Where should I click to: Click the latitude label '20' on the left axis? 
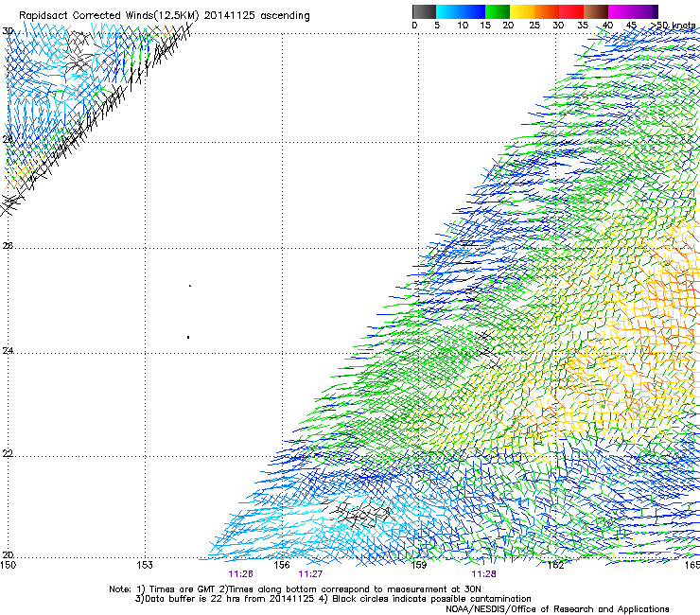(8, 555)
